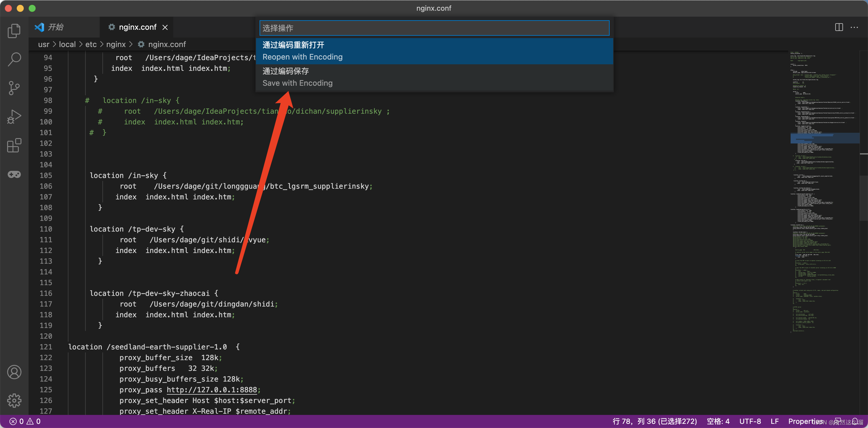Open the Extensions view
The height and width of the screenshot is (428, 868).
coord(14,145)
